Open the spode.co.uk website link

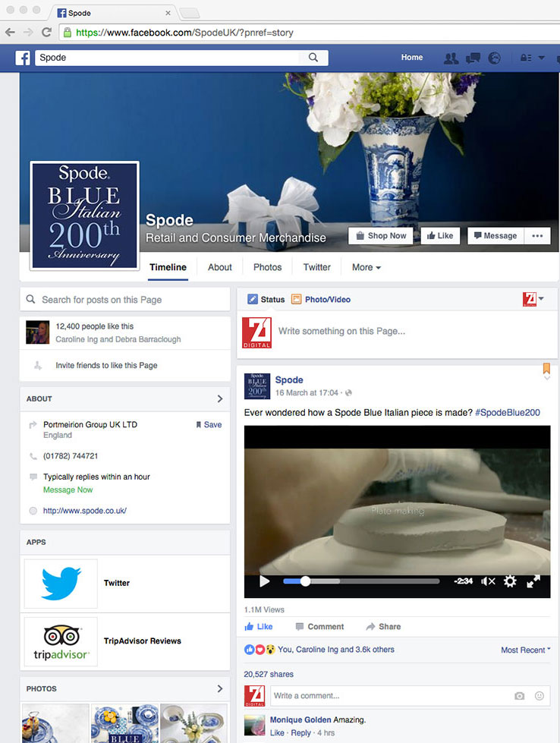point(85,510)
